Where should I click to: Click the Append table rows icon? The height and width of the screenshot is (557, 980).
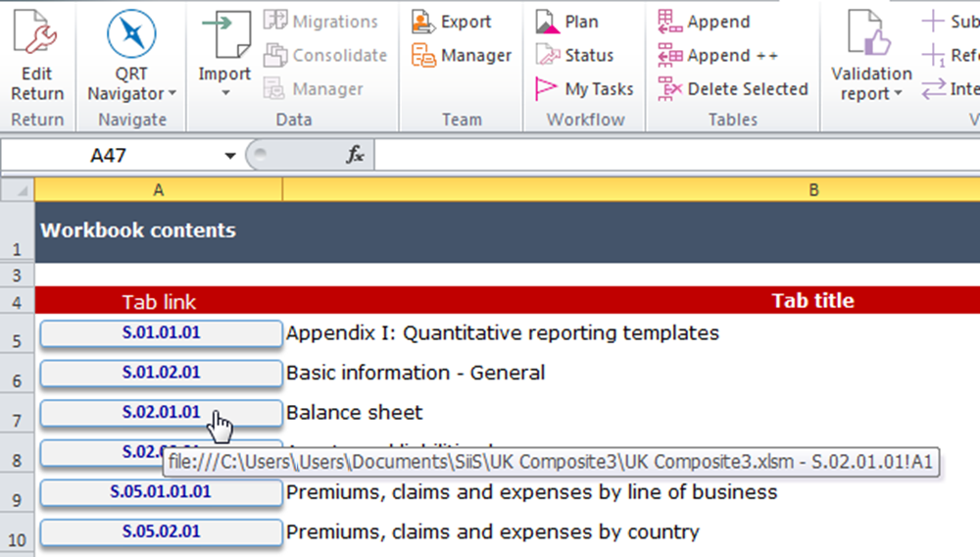(x=669, y=22)
